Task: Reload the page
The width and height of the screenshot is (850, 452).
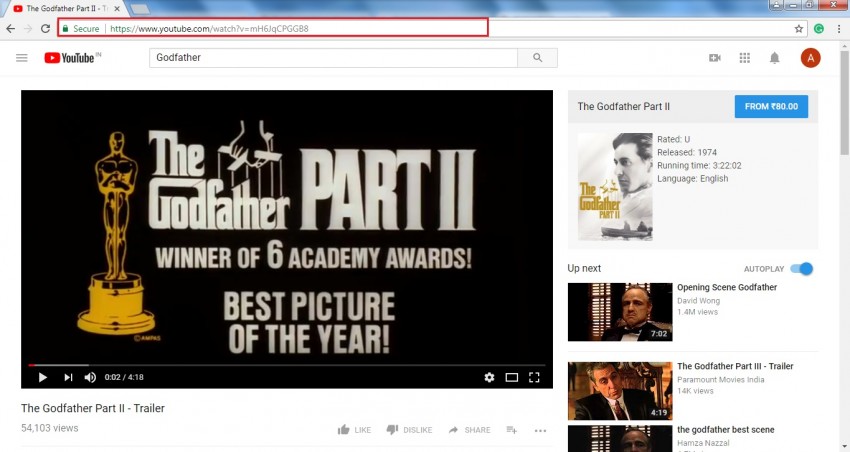Action: [x=46, y=28]
